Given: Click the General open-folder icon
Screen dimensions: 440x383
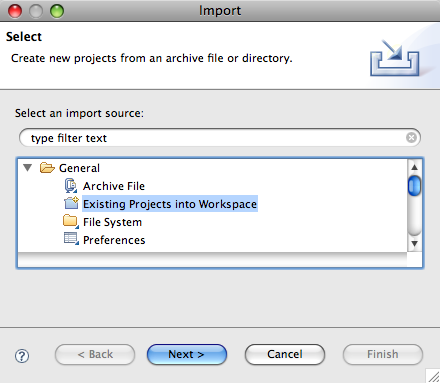Looking at the screenshot, I should pos(47,168).
